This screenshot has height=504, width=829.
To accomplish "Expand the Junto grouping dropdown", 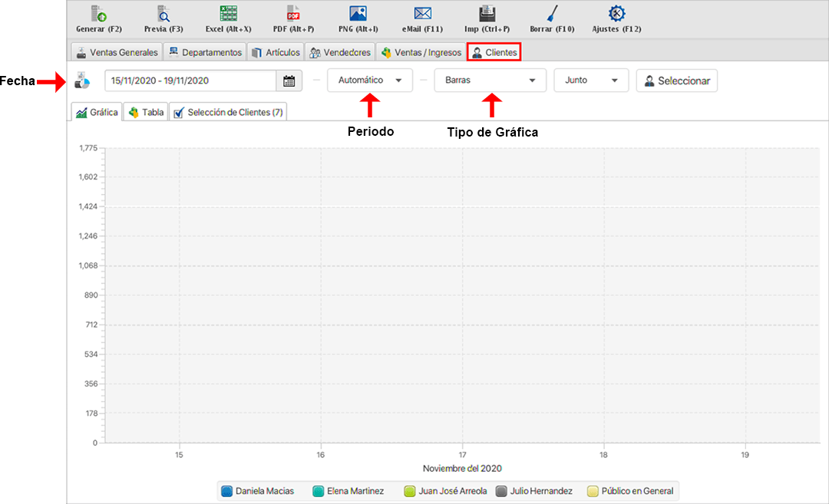I will 591,81.
